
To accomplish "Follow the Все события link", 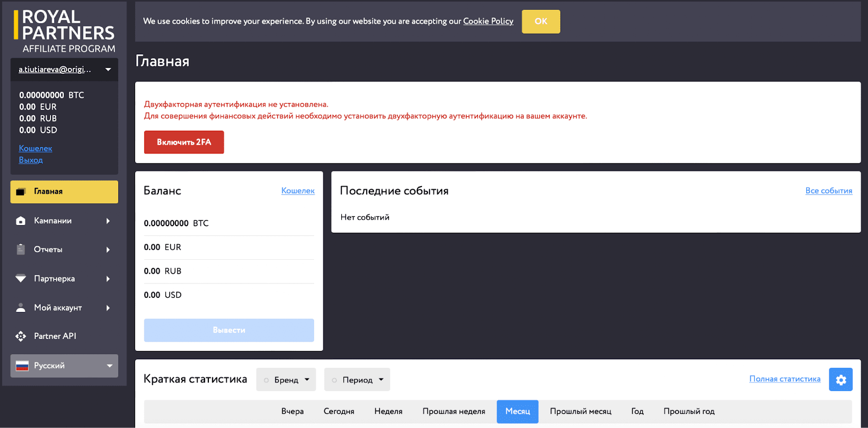I will (x=828, y=190).
